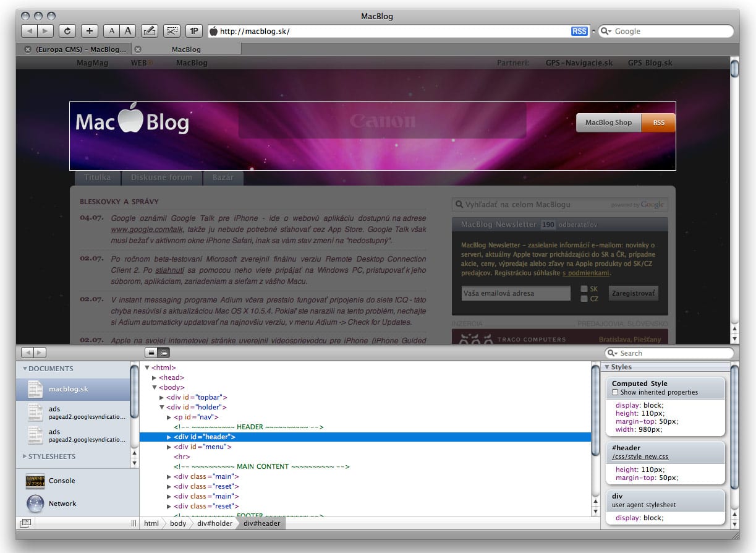Click the scissors Web Clip toolbar icon
The image size is (756, 553).
[172, 31]
